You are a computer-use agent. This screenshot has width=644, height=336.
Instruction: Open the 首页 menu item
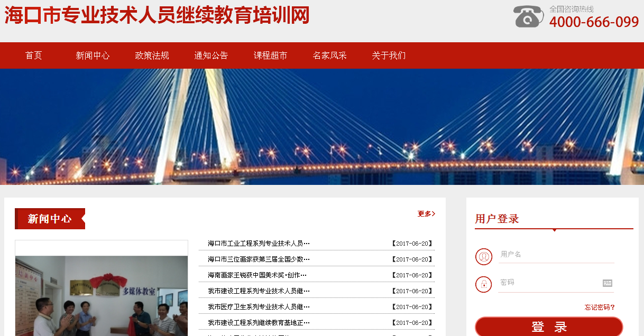(34, 55)
